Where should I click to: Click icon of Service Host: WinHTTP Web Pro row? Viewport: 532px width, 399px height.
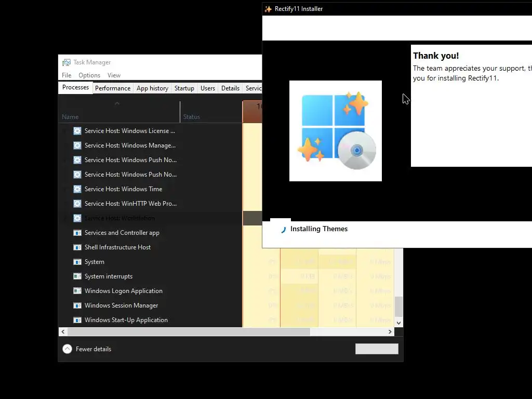tap(77, 204)
